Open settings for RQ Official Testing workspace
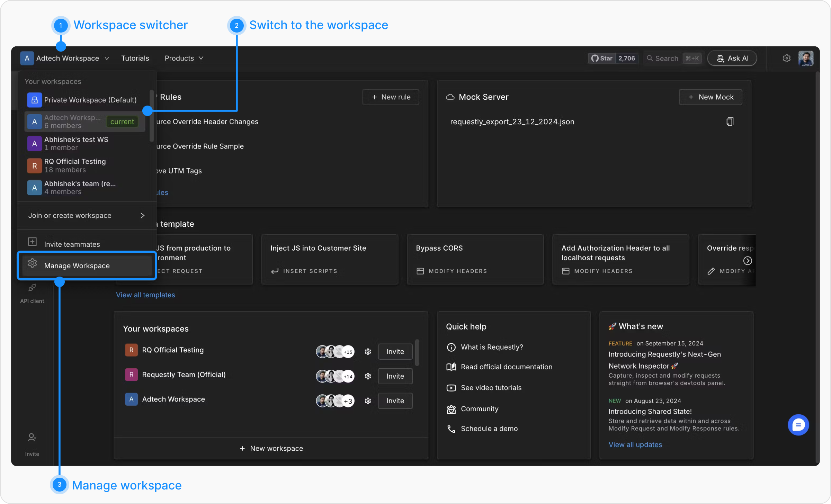 pos(368,352)
